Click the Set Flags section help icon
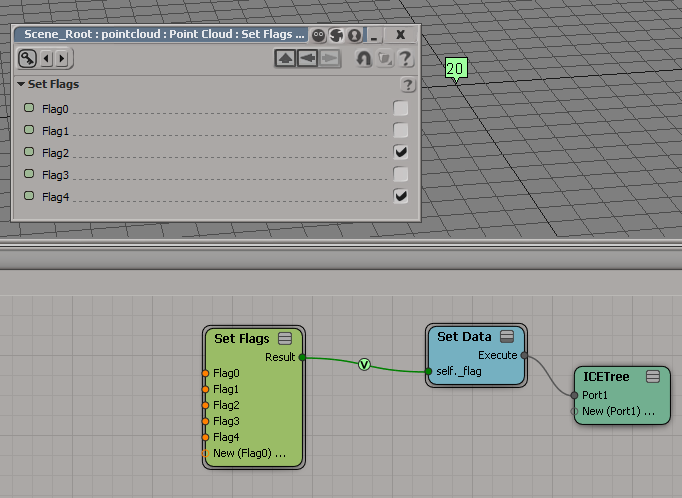The image size is (682, 498). coord(407,85)
